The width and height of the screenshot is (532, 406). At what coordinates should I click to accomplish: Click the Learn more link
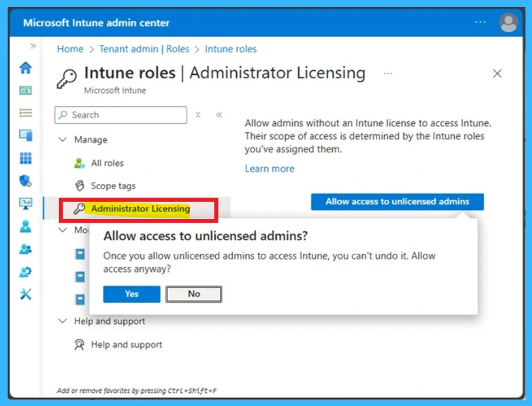(270, 168)
